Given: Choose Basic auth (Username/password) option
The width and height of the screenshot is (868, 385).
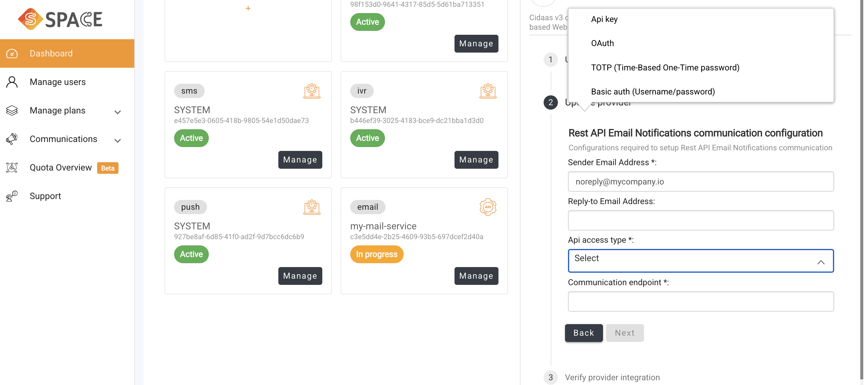Looking at the screenshot, I should coord(653,91).
